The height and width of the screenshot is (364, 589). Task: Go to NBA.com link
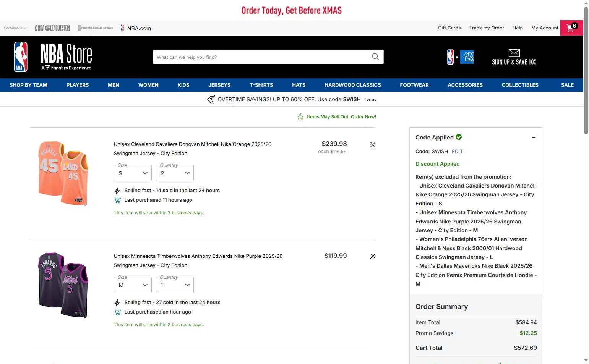[136, 28]
